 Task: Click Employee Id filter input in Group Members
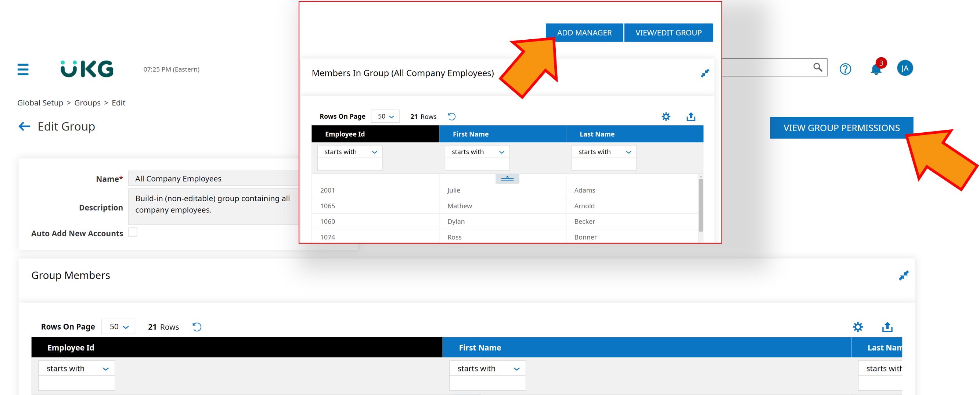click(x=76, y=383)
